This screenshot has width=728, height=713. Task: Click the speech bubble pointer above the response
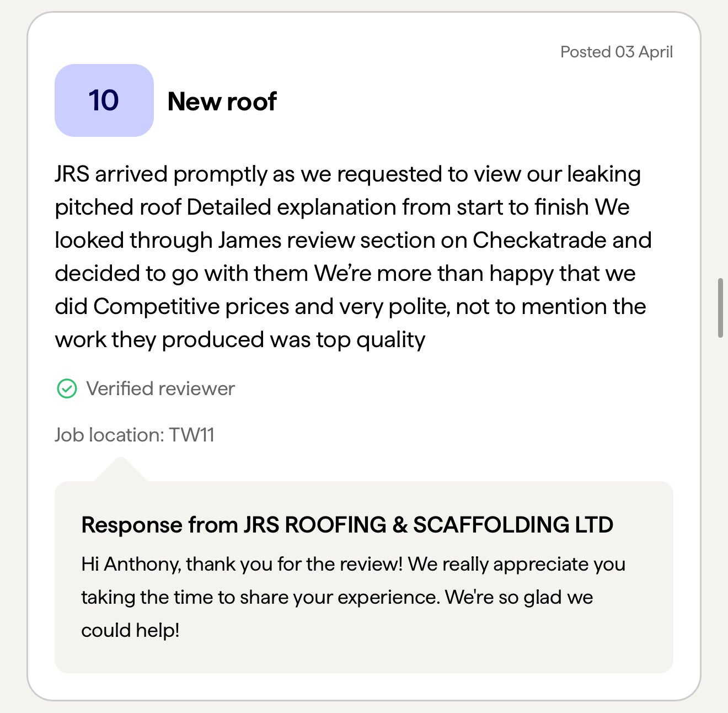click(121, 470)
